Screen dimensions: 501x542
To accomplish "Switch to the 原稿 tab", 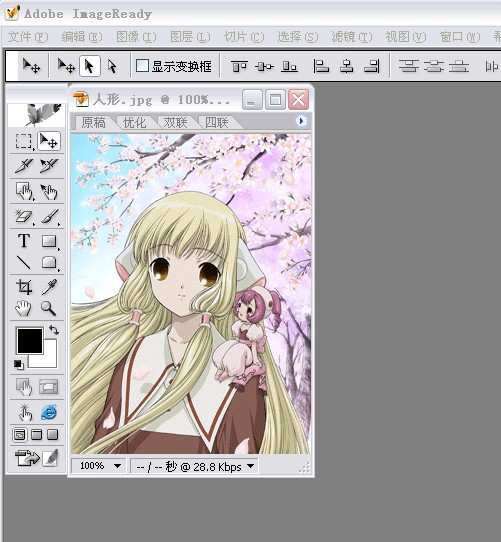I will point(93,122).
